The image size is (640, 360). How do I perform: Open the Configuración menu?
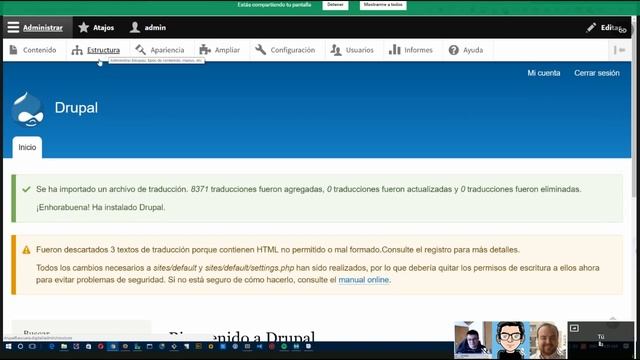[285, 50]
